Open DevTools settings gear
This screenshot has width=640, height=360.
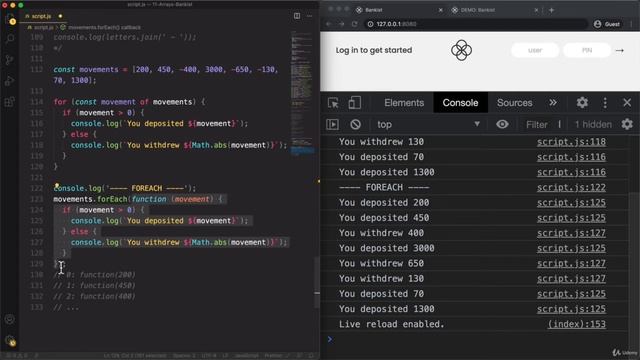pos(582,103)
